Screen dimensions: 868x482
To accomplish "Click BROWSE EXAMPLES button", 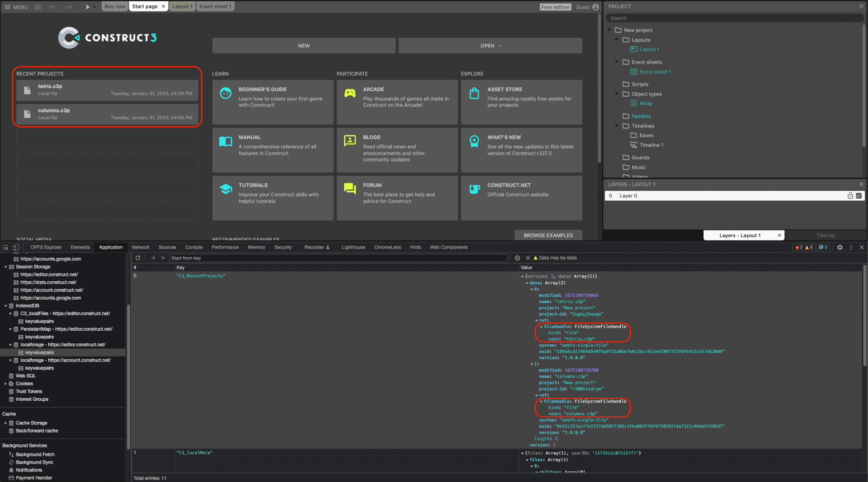I will pos(548,235).
